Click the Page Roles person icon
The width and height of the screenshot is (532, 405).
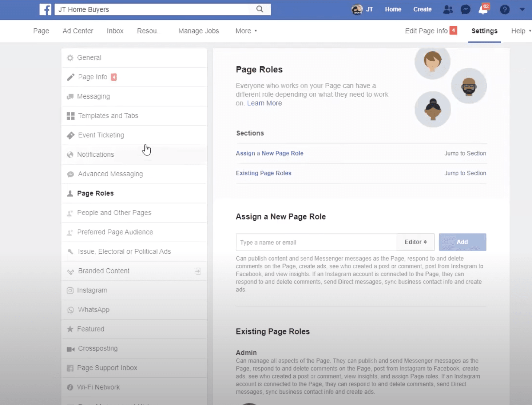tap(70, 193)
